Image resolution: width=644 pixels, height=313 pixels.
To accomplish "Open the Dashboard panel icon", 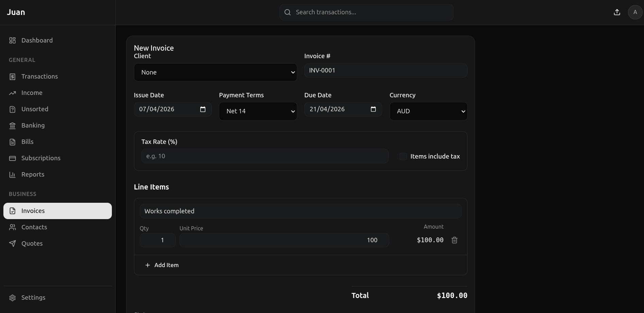I will [x=13, y=40].
